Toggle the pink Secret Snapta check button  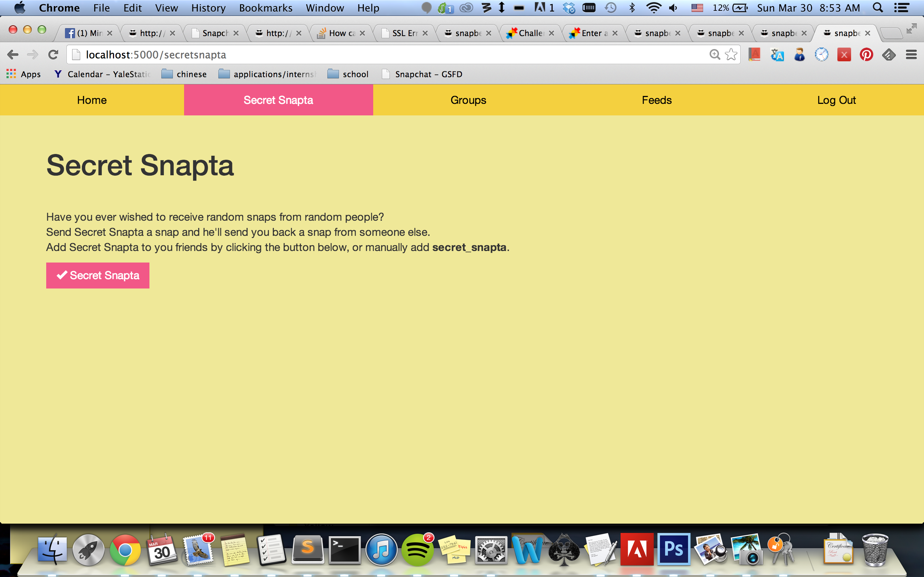tap(98, 275)
